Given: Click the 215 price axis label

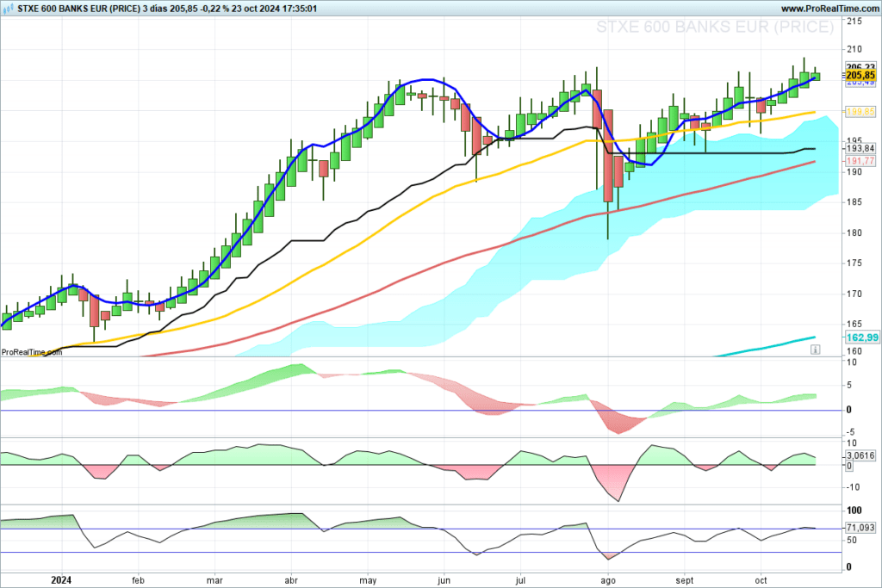Looking at the screenshot, I should point(854,22).
